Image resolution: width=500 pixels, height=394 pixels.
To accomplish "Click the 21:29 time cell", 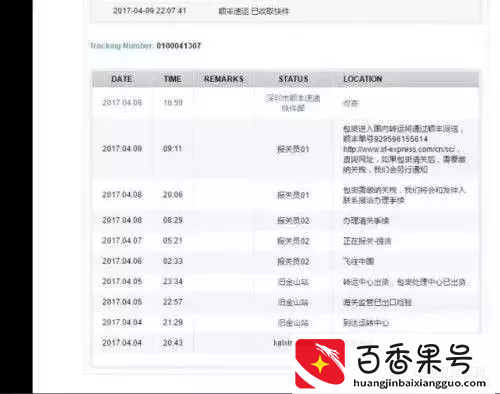I will pyautogui.click(x=173, y=323).
